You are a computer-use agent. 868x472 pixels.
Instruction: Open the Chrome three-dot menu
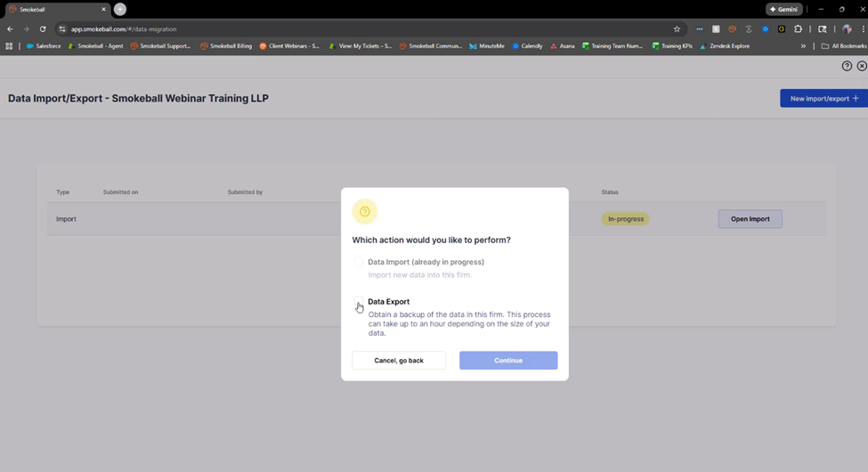tap(863, 29)
